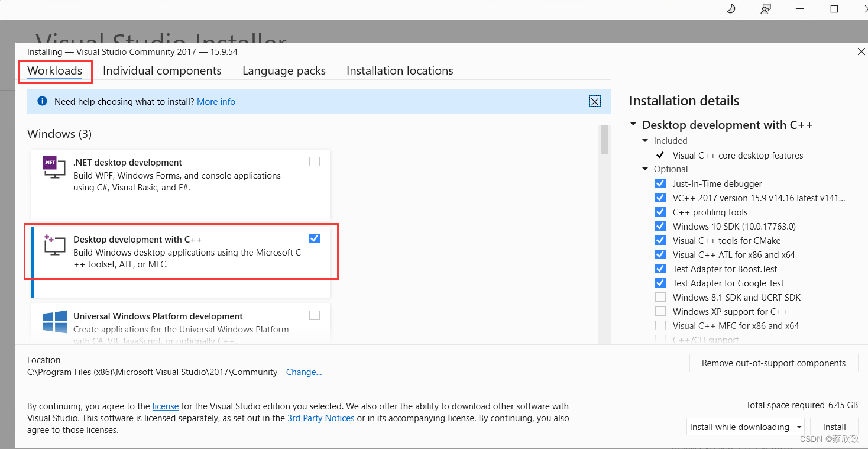Click the blue info icon in help banner
Screen dimensions: 868x449
pyautogui.click(x=42, y=101)
